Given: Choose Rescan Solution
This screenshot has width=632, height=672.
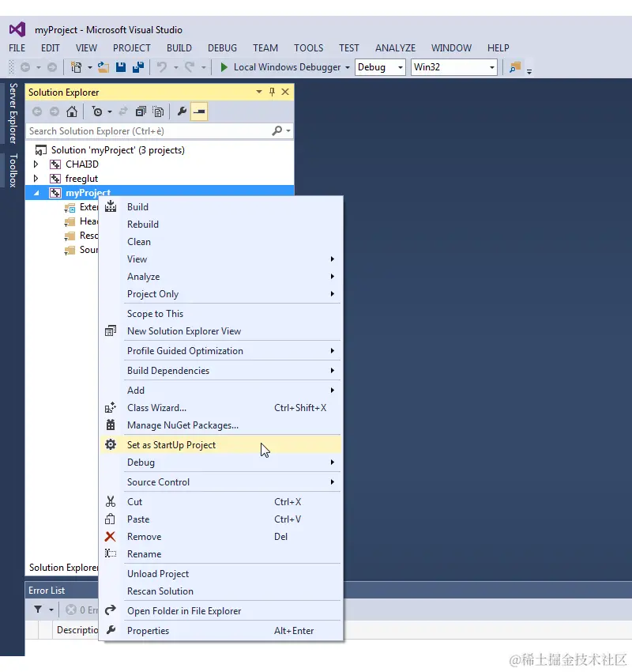Looking at the screenshot, I should tap(220, 591).
